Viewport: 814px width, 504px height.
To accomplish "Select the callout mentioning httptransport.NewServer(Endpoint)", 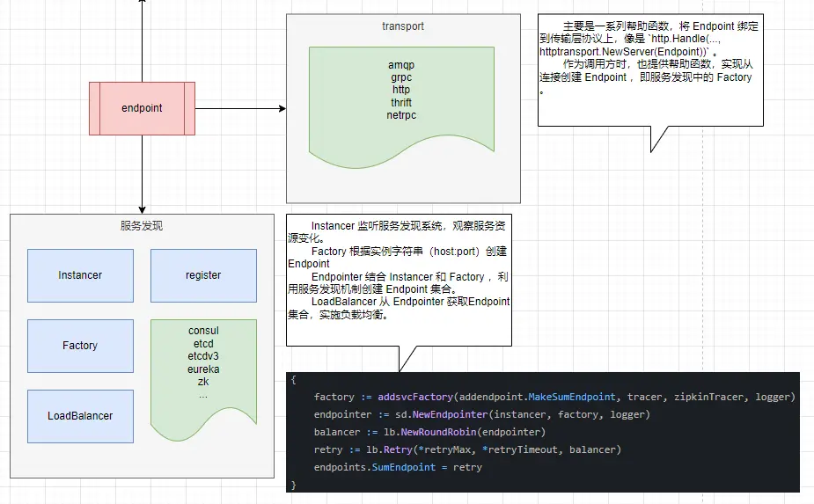I will pyautogui.click(x=650, y=70).
